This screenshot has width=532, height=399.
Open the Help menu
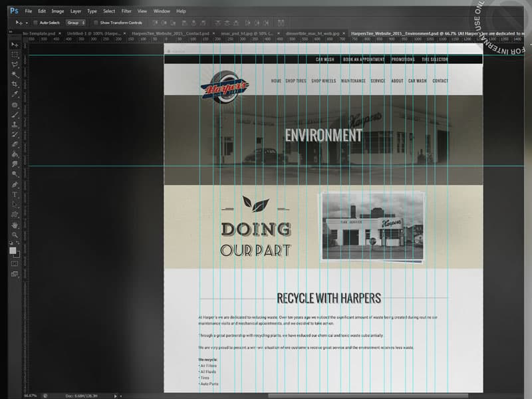pyautogui.click(x=181, y=11)
